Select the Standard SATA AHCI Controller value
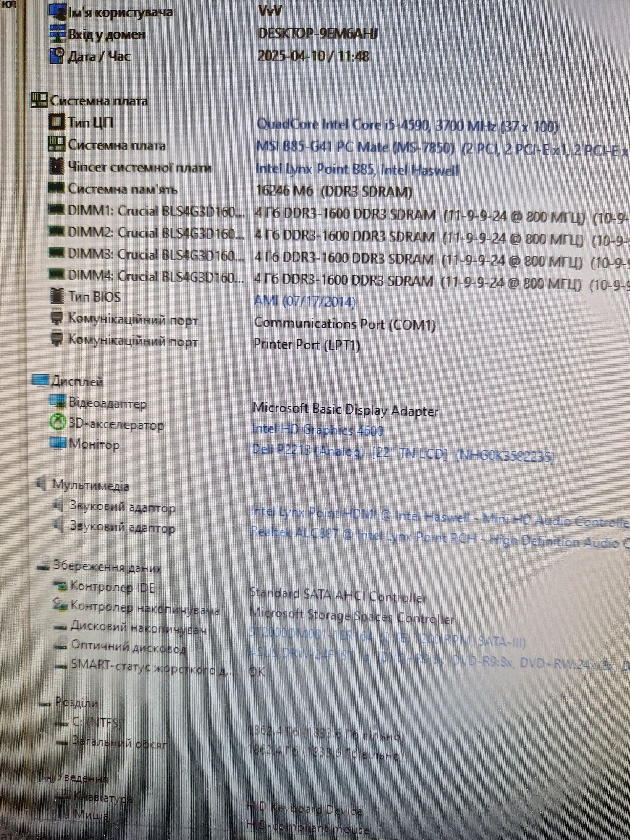 click(338, 595)
